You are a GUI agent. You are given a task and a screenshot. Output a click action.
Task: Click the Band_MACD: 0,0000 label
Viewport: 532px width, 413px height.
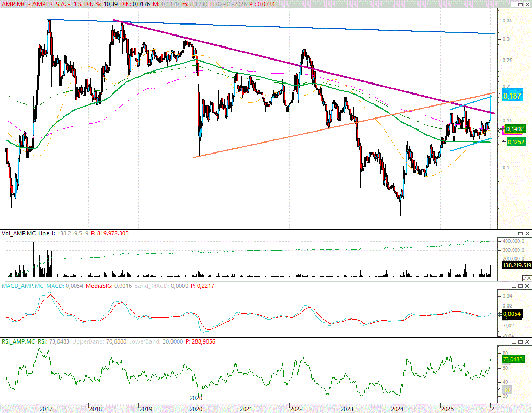pos(161,286)
